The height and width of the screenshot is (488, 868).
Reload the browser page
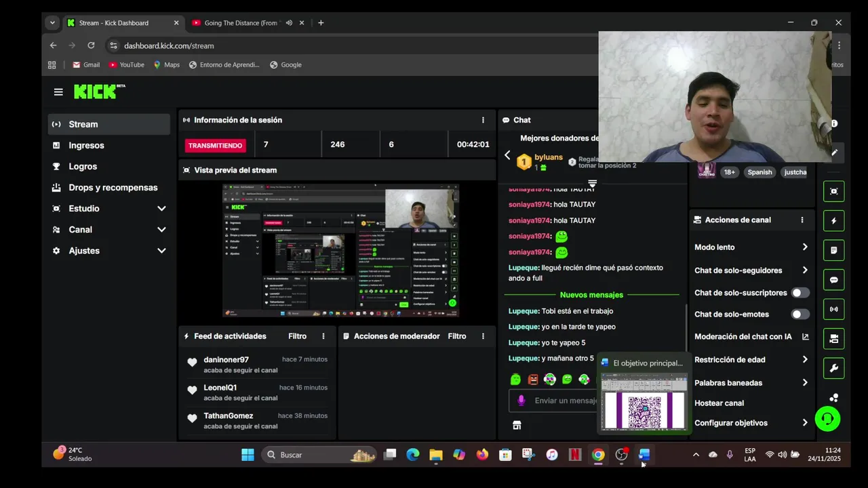91,45
